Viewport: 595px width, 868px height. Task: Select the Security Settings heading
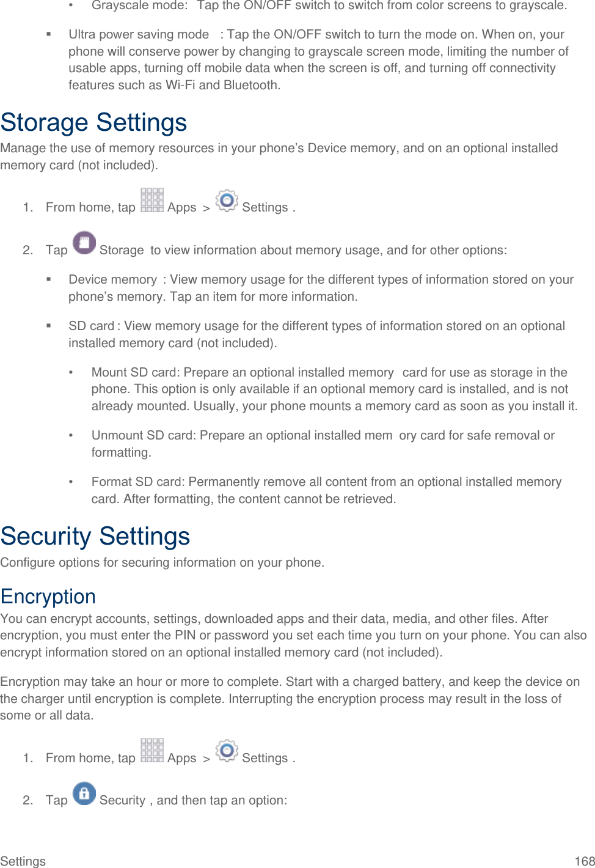click(95, 536)
